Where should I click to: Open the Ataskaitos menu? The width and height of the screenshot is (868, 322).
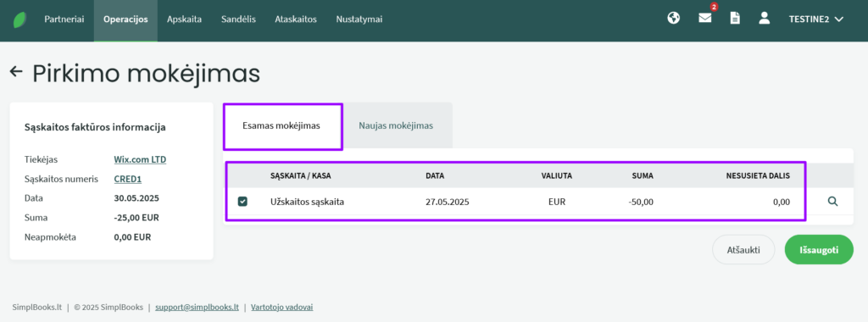point(296,19)
